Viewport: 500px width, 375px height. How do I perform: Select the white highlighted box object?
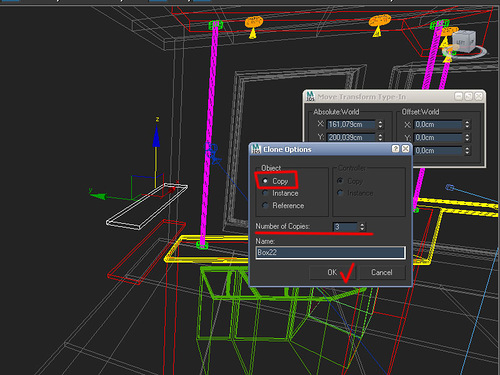[147, 207]
